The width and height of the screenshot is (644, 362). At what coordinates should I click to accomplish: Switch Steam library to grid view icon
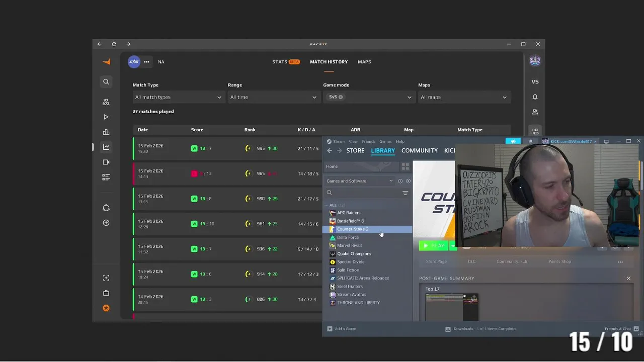point(405,166)
